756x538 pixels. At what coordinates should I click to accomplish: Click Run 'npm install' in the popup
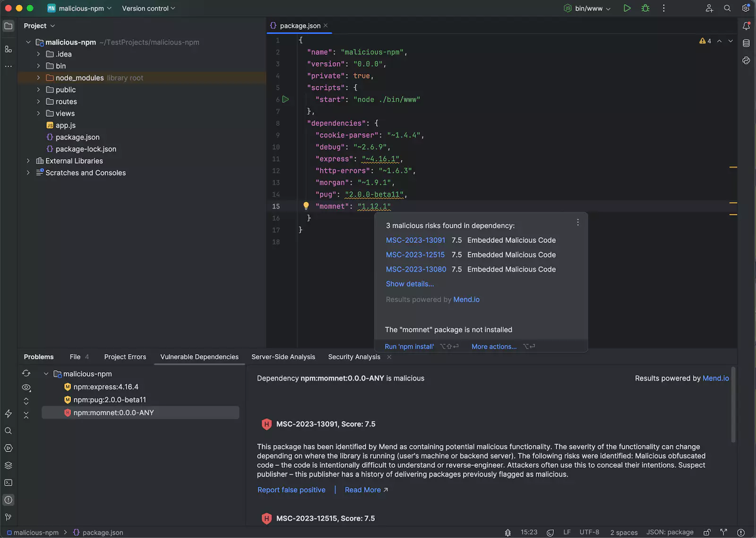point(409,347)
